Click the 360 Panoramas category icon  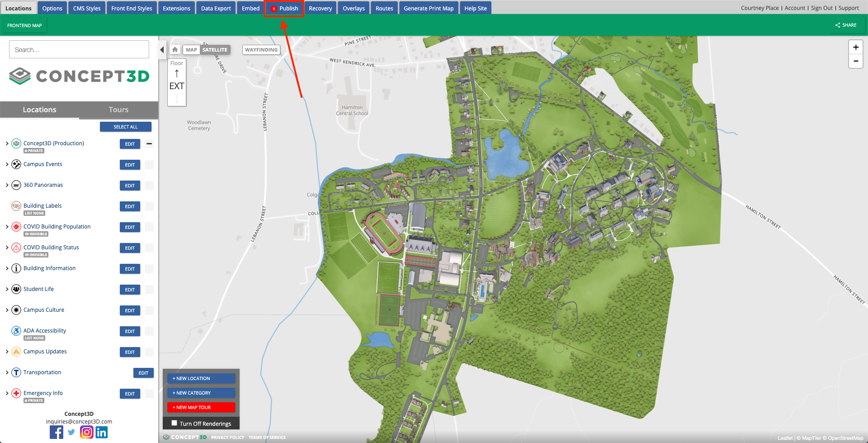[x=16, y=185]
